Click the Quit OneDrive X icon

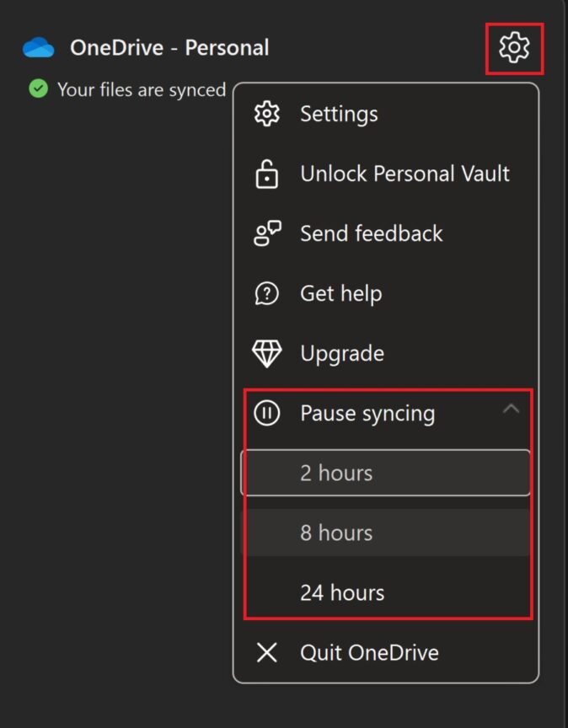pos(266,652)
